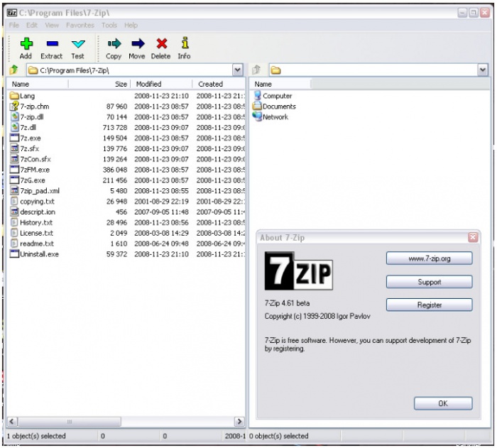This screenshot has width=497, height=448.
Task: Sort by the Created column header
Action: point(219,84)
